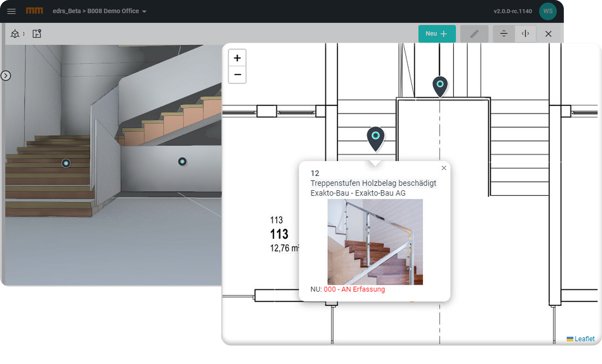602x364 pixels.
Task: Select the upper map pin marker
Action: click(x=440, y=85)
